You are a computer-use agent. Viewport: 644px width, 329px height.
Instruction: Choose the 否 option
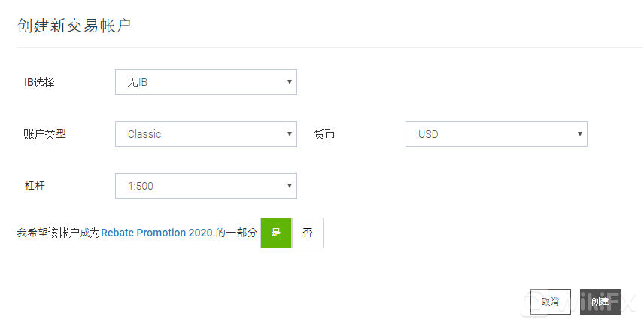[x=307, y=233]
